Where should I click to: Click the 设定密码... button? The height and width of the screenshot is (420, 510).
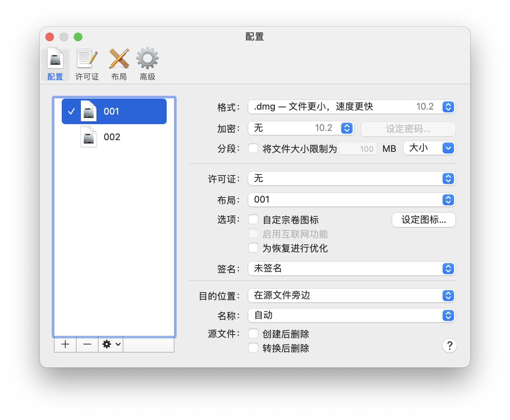click(408, 129)
